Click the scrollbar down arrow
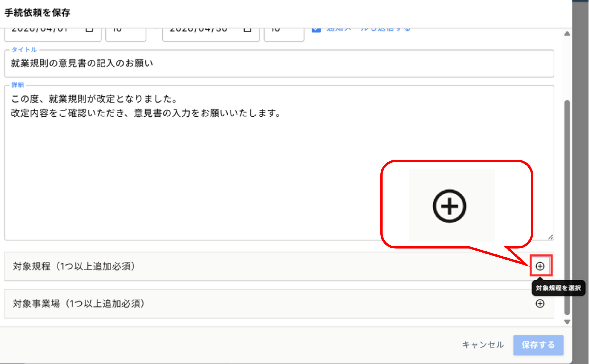Image resolution: width=589 pixels, height=364 pixels. click(x=567, y=322)
